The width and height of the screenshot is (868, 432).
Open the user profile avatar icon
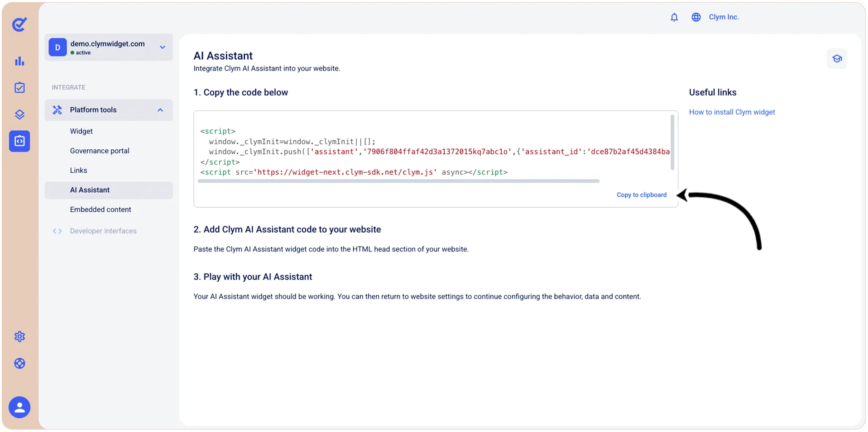[19, 408]
